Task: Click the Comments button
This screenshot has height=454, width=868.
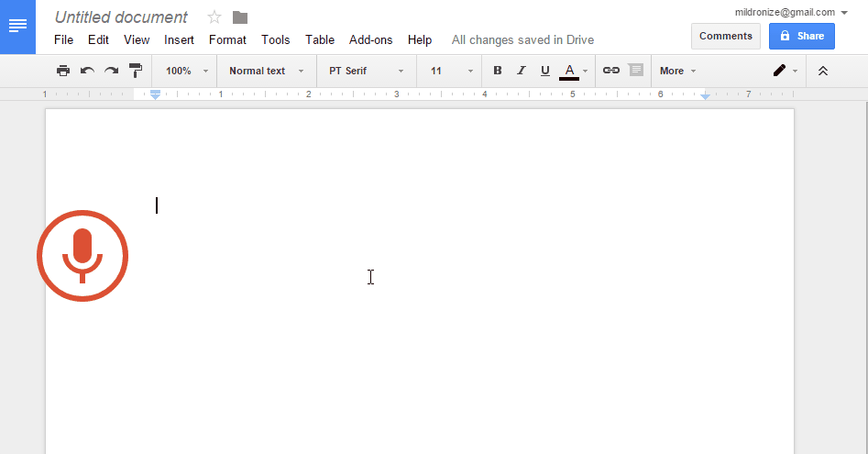Action: tap(726, 36)
